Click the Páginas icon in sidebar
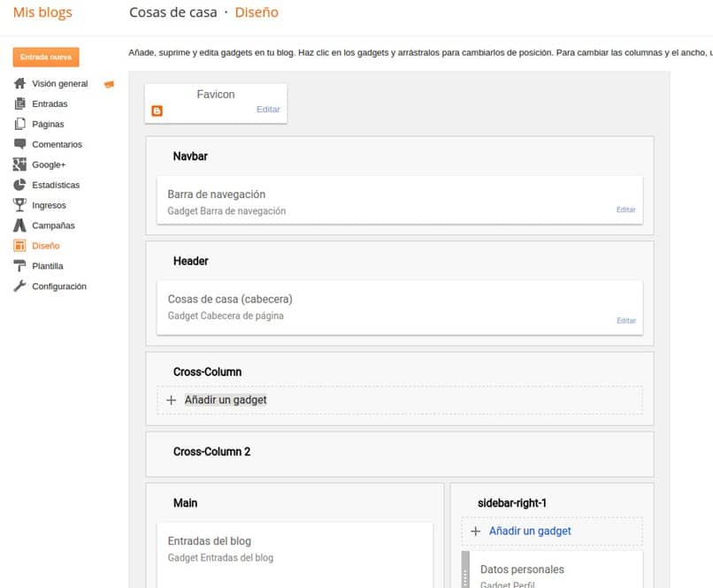Image resolution: width=713 pixels, height=588 pixels. click(x=19, y=125)
